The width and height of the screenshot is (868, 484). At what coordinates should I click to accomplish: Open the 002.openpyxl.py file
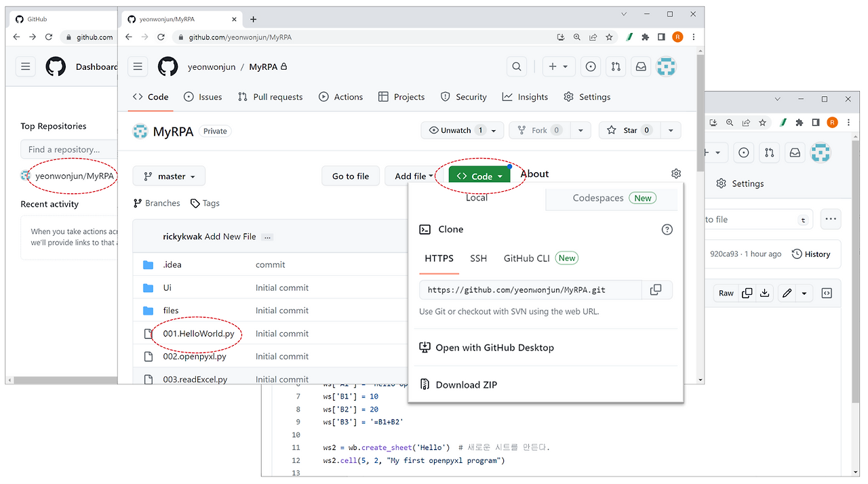[x=195, y=357]
